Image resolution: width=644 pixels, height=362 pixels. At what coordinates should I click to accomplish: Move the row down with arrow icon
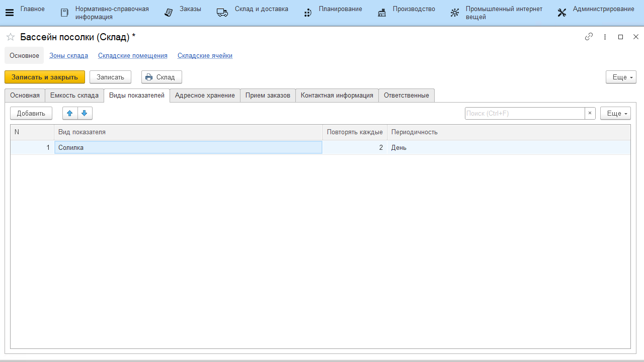[85, 113]
